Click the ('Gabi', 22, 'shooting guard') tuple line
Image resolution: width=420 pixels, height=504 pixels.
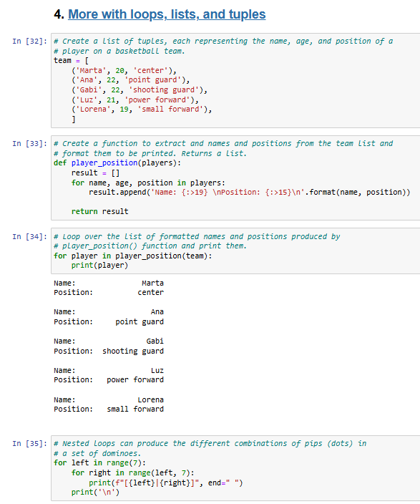pyautogui.click(x=140, y=90)
